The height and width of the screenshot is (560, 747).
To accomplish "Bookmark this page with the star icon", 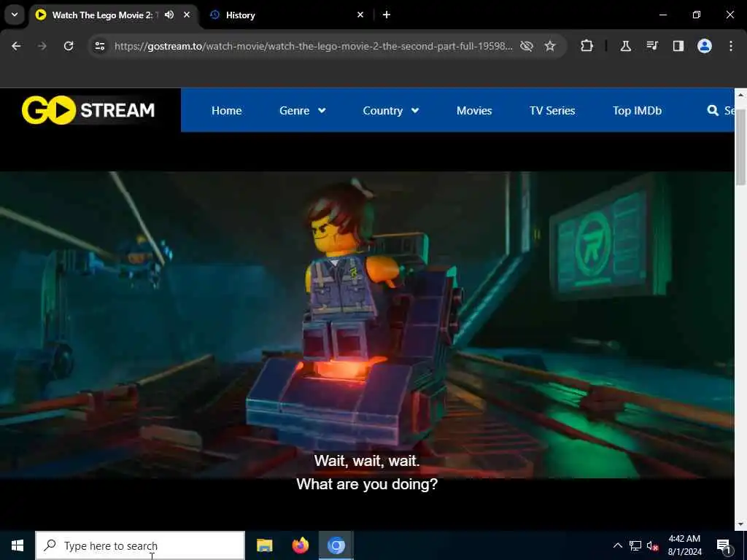I will coord(550,46).
